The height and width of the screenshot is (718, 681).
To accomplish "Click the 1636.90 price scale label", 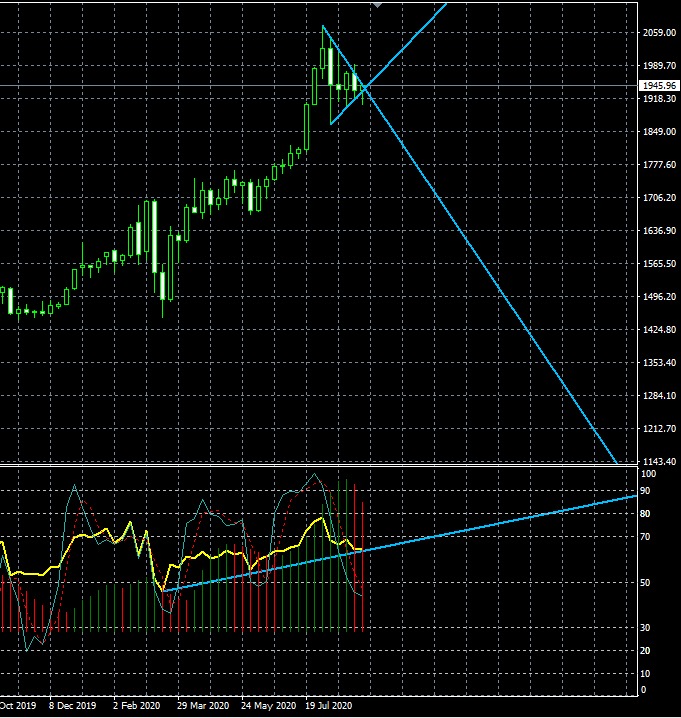I will 659,230.
